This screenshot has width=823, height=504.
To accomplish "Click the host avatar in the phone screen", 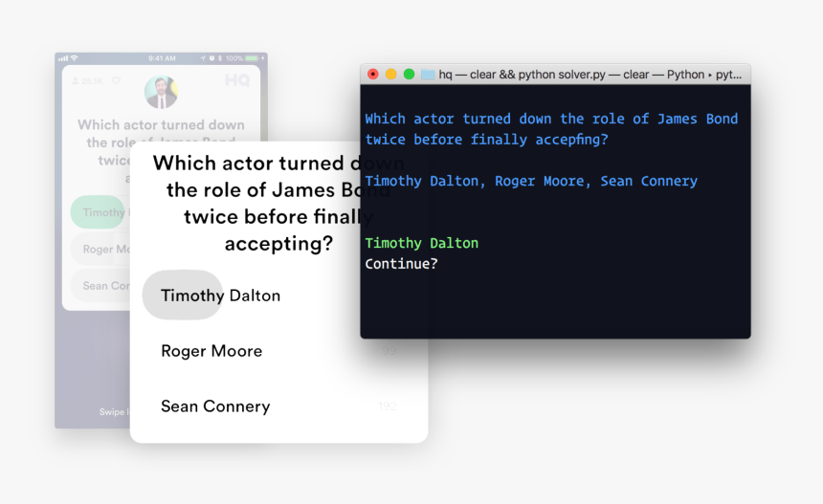I will pyautogui.click(x=161, y=93).
